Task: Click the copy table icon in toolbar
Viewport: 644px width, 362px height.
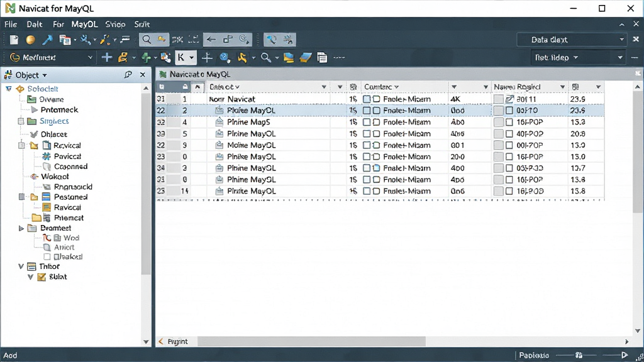Action: [x=65, y=40]
